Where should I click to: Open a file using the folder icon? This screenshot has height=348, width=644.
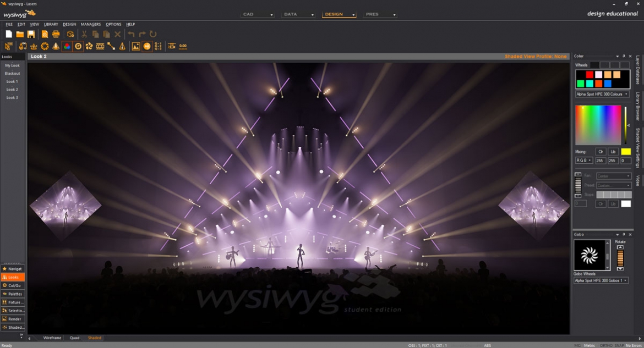click(20, 34)
